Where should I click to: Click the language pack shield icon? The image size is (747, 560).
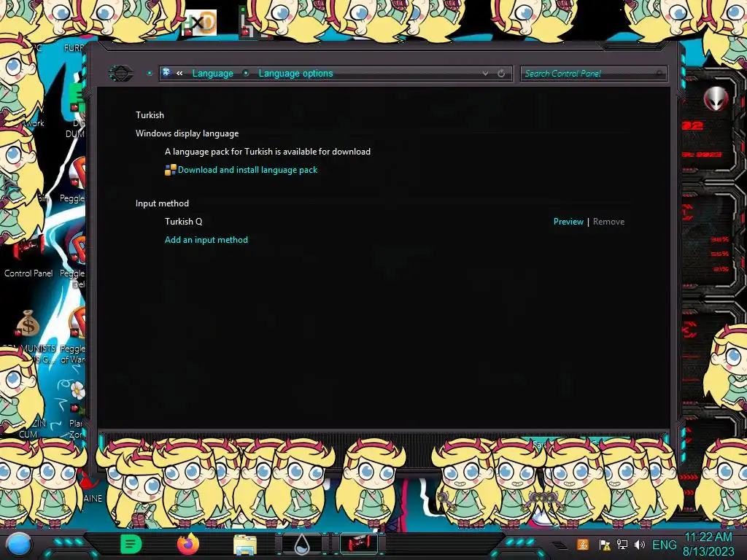[170, 170]
